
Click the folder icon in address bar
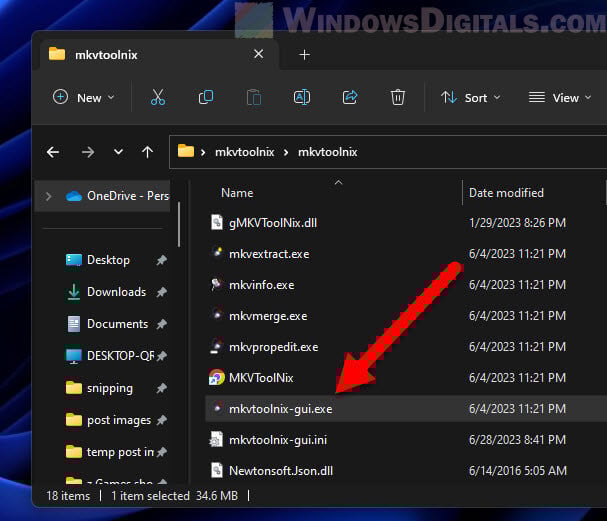[186, 151]
